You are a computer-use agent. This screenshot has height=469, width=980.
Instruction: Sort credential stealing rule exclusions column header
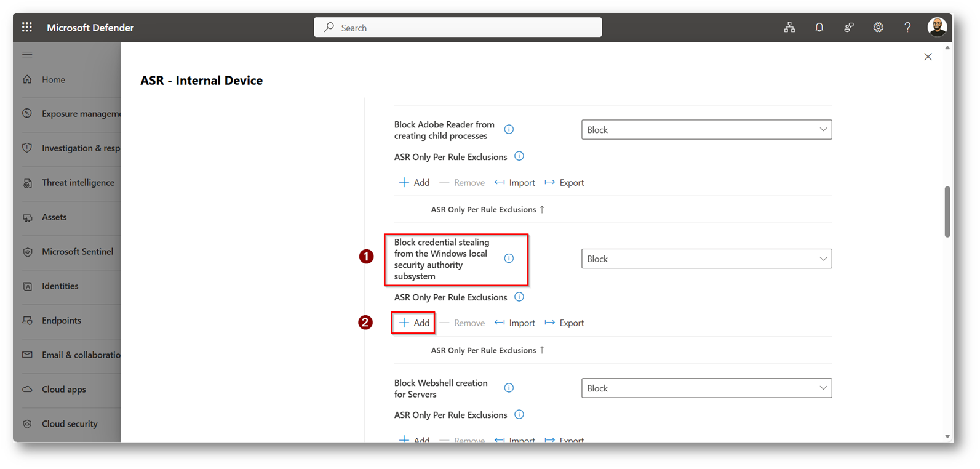tap(488, 350)
